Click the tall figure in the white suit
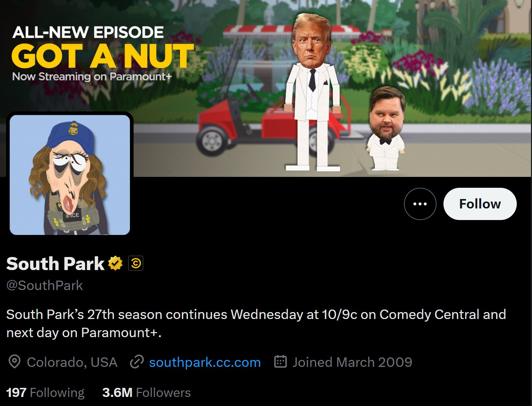Viewport: 532px width, 406px height. pyautogui.click(x=312, y=92)
